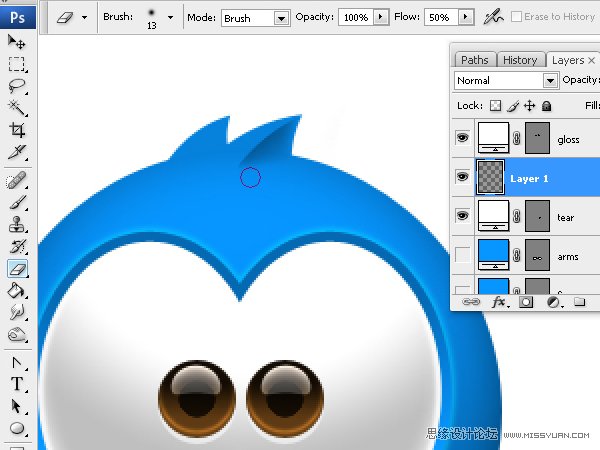Click the arms layer mask link icon
The height and width of the screenshot is (450, 600).
click(517, 255)
